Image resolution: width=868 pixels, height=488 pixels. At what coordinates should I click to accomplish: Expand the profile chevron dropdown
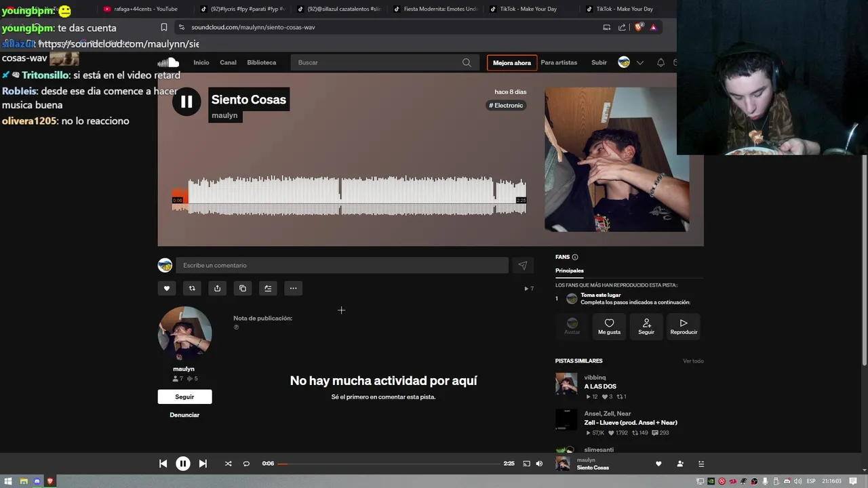pos(640,62)
